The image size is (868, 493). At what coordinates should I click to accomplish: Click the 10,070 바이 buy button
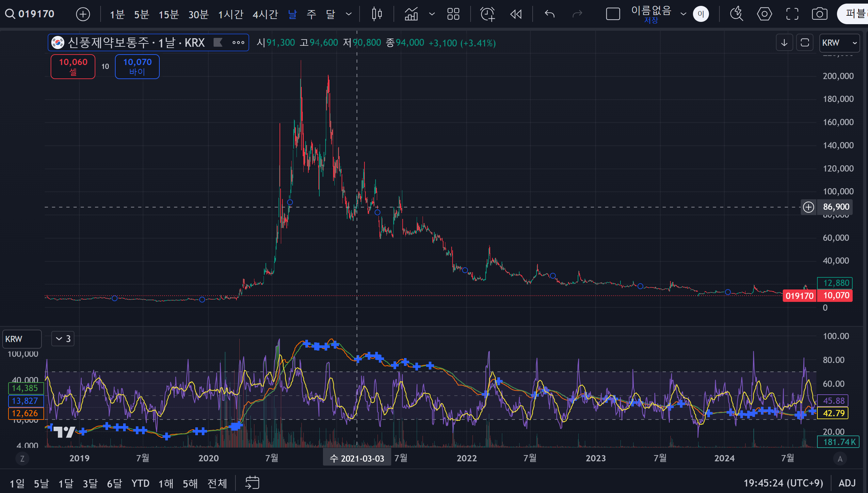[137, 66]
